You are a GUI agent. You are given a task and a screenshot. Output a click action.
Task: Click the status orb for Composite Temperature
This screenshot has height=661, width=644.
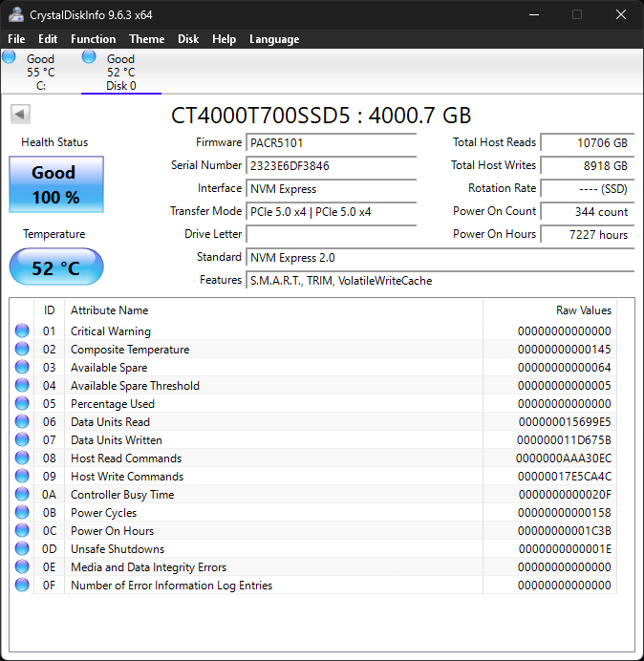(22, 349)
